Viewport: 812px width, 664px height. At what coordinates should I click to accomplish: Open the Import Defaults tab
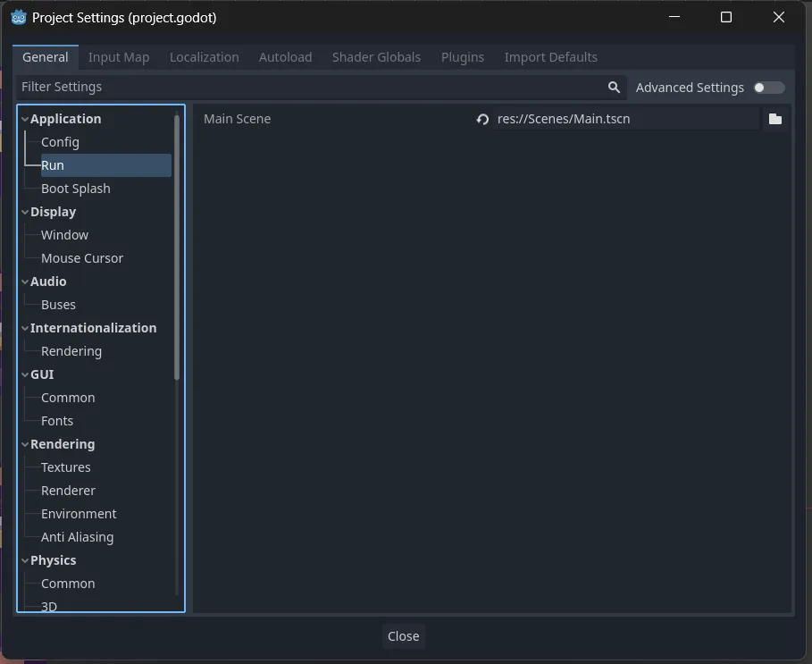click(x=551, y=57)
